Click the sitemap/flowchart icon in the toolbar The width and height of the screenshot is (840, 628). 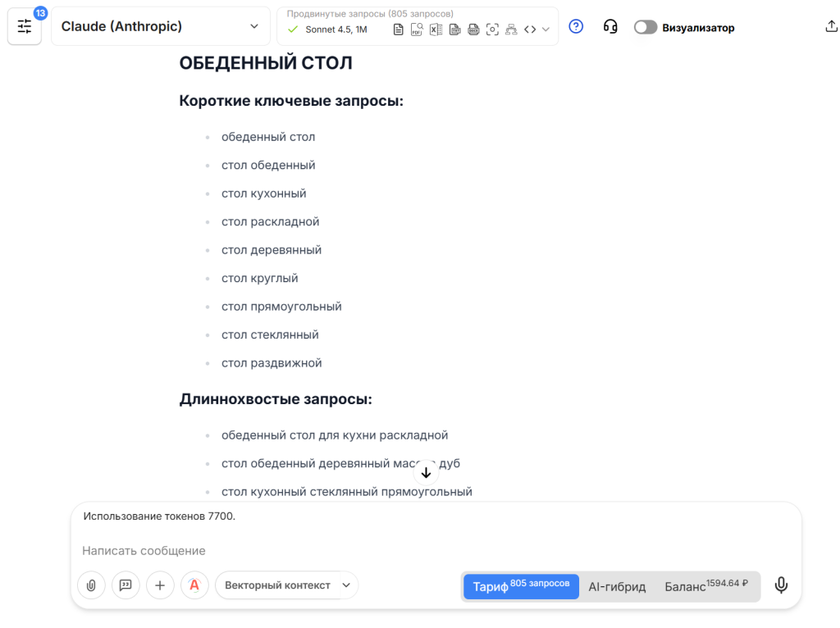(x=512, y=29)
